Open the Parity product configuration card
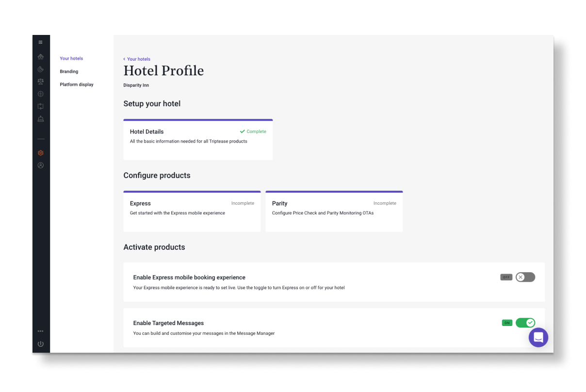The image size is (586, 392). (x=334, y=212)
